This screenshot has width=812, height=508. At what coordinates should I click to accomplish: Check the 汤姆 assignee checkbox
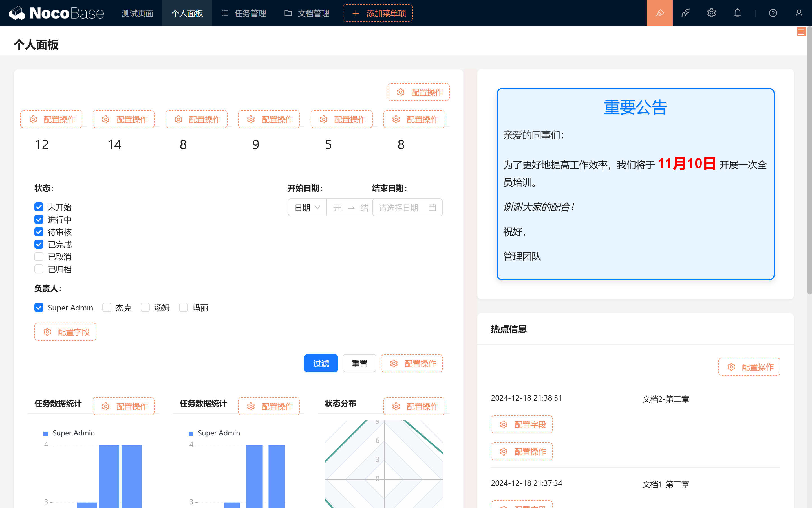[x=145, y=307]
